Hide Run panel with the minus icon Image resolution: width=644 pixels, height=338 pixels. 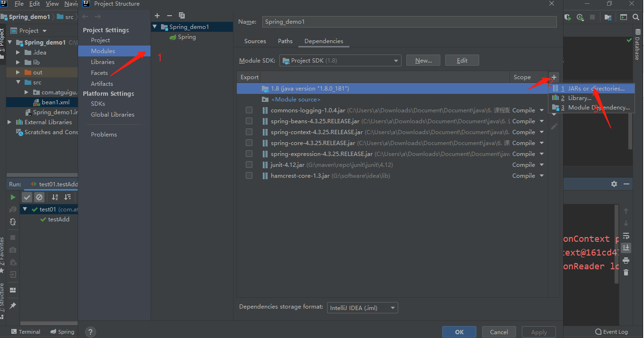[x=626, y=184]
